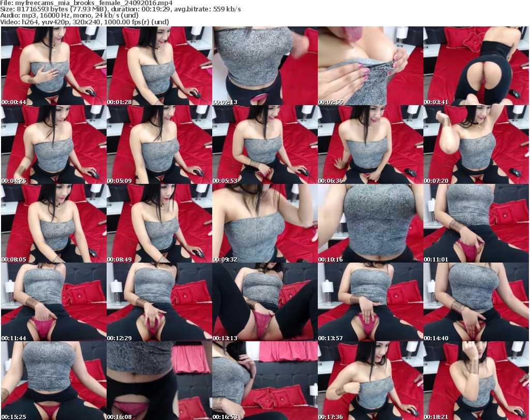This screenshot has height=420, width=530.
Task: Select the thumbnail at 00:17:36
Action: (370, 380)
